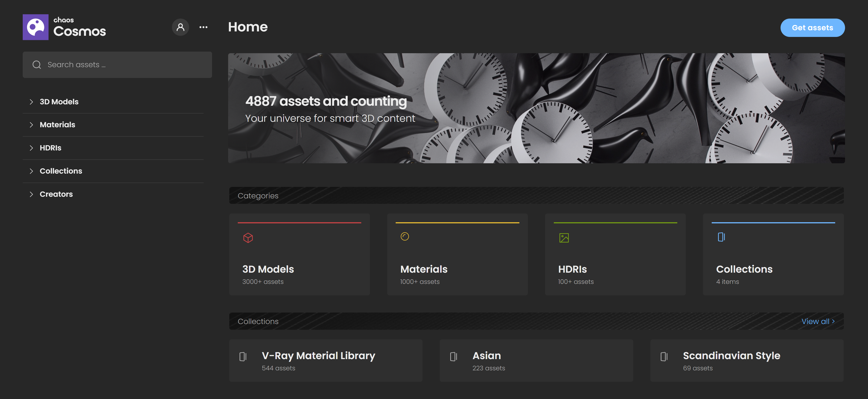Screen dimensions: 868x399
Task: Click 'Your universe for smart 3D content' tagline
Action: pos(330,119)
